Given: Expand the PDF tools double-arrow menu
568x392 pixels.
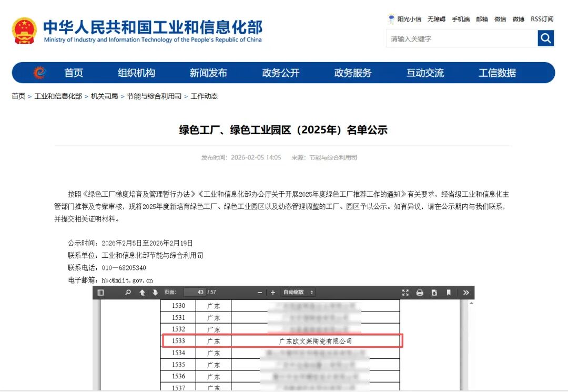Looking at the screenshot, I should 465,293.
